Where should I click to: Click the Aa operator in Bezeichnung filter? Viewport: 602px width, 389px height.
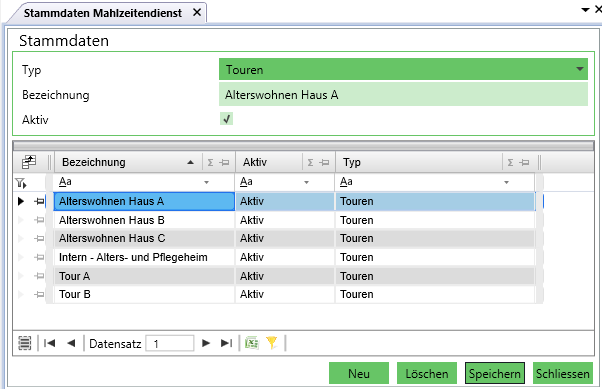point(65,182)
